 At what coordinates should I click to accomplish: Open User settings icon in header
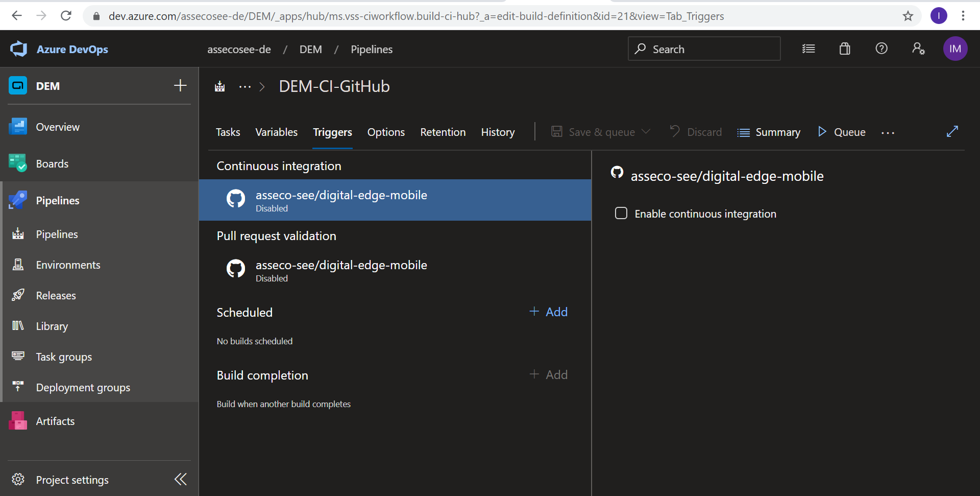918,49
